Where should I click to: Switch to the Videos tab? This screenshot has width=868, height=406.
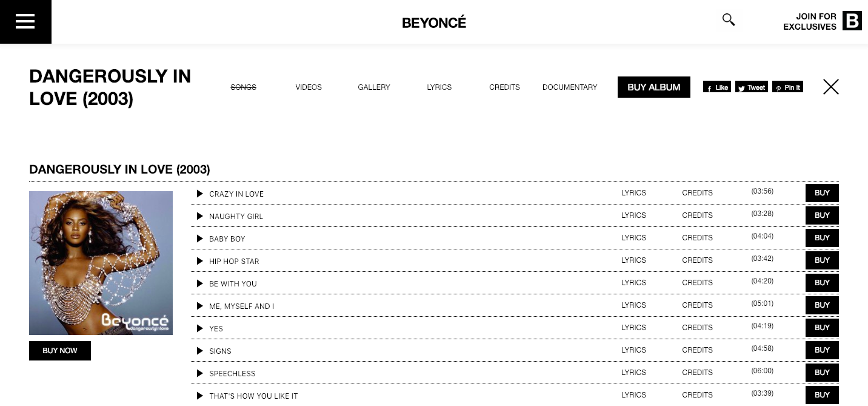(x=309, y=87)
